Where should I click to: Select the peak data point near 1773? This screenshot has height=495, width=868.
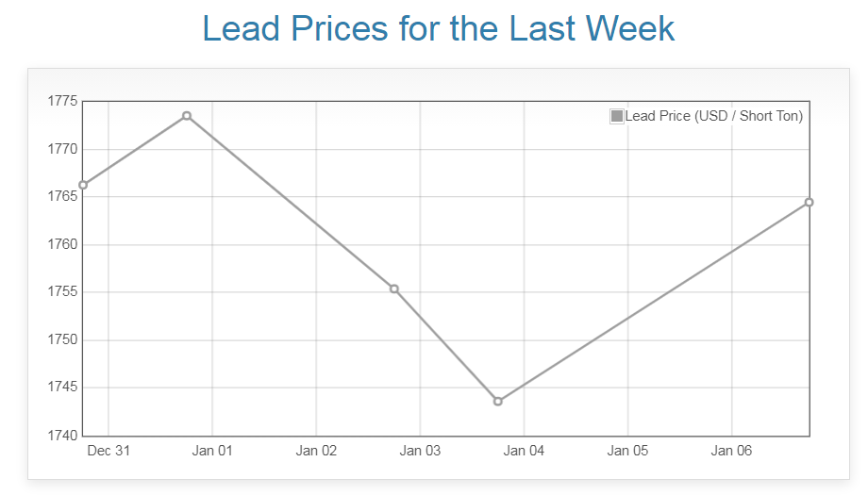(x=187, y=116)
